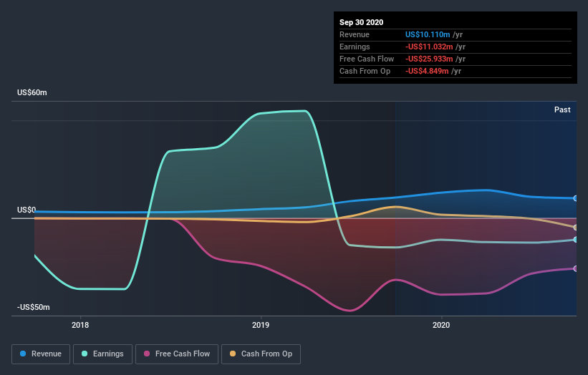Click the 2019 x-axis label

261,325
